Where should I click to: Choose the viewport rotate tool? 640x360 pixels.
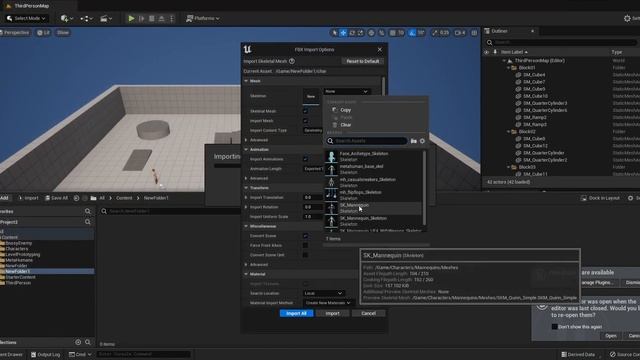pos(352,33)
